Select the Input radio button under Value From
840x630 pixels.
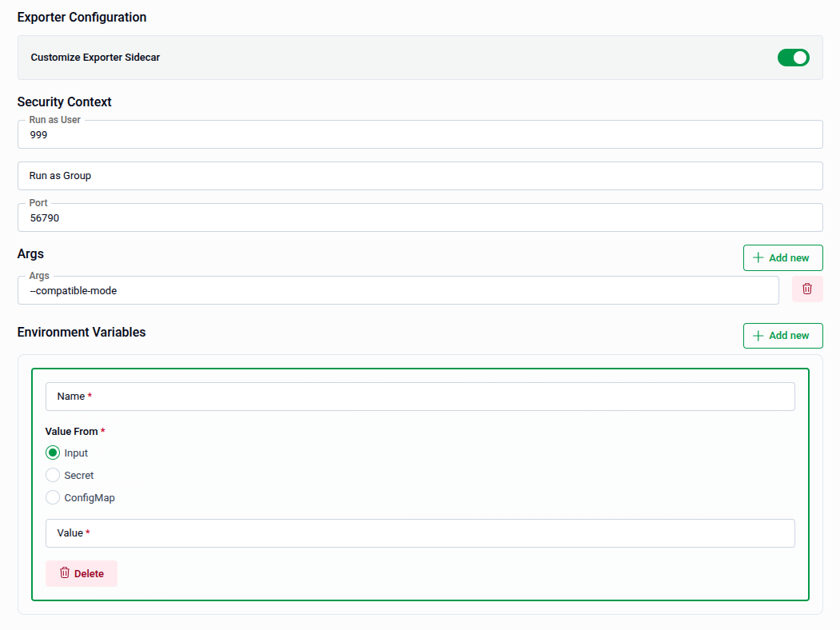[x=52, y=453]
